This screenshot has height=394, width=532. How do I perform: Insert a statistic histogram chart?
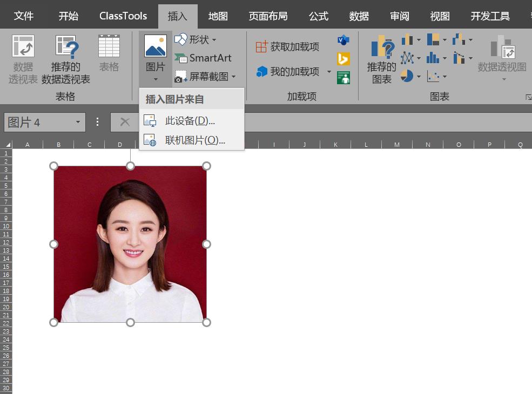(433, 58)
